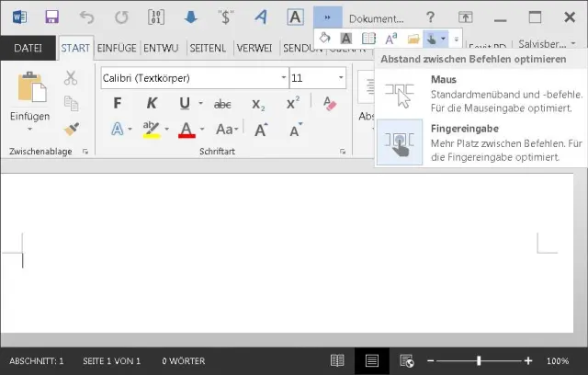588x375 pixels.
Task: Redo the last action
Action: pos(121,17)
